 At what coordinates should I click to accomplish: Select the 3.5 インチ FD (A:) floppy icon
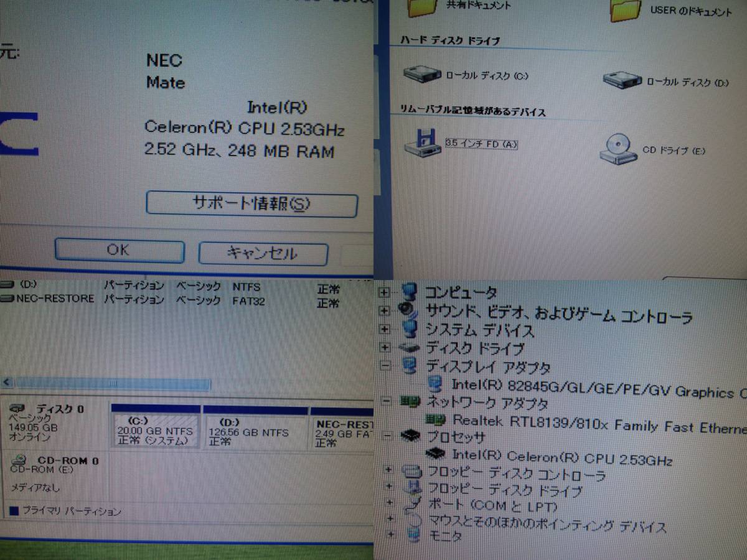(423, 142)
